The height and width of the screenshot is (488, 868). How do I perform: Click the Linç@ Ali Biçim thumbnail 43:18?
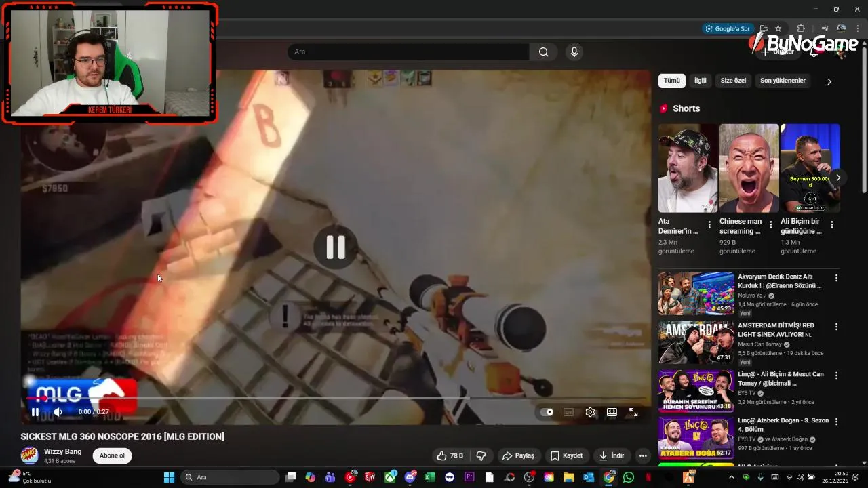tap(696, 391)
